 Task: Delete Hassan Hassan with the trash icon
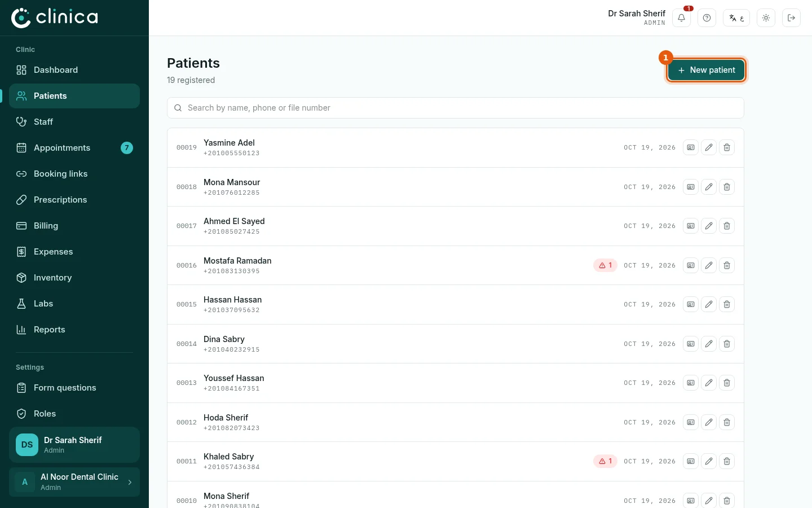click(727, 304)
